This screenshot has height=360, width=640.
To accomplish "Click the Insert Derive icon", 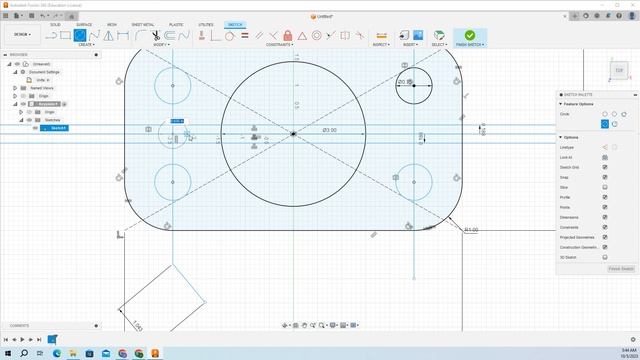I will click(x=404, y=35).
